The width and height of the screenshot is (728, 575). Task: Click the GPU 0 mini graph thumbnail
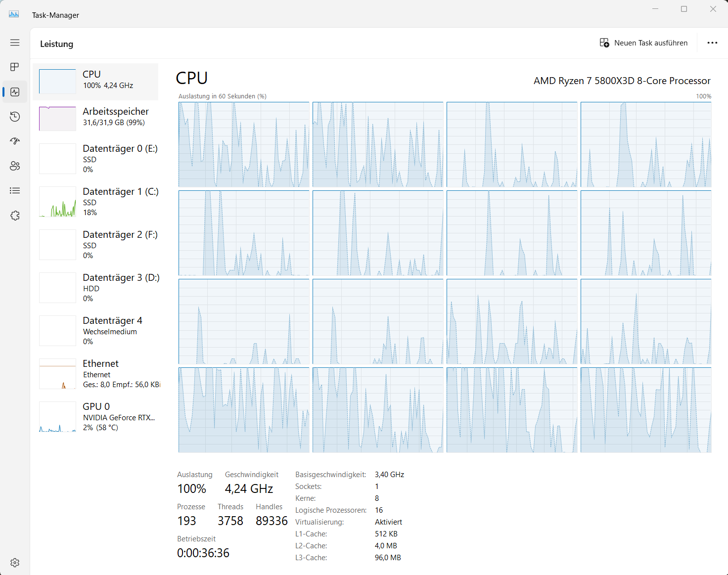click(x=57, y=417)
